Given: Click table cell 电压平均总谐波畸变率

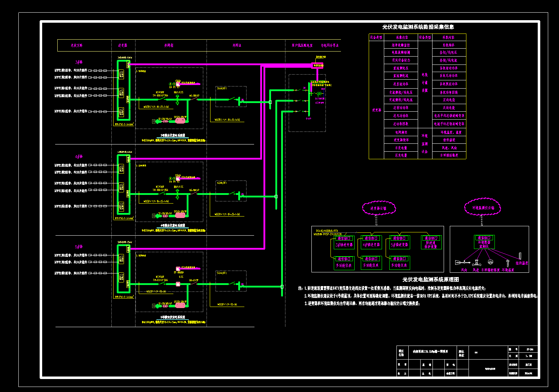Looking at the screenshot, I should click(449, 116).
